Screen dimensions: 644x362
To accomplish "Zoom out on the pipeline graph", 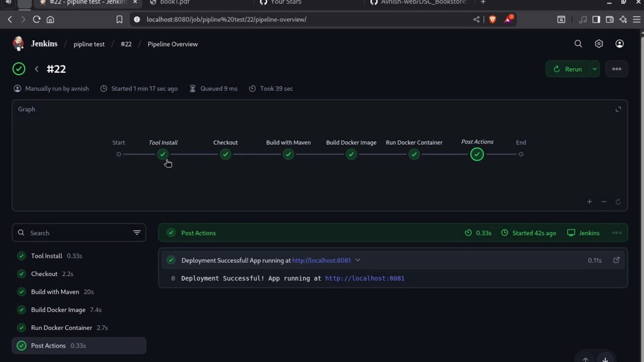I will coord(604,202).
